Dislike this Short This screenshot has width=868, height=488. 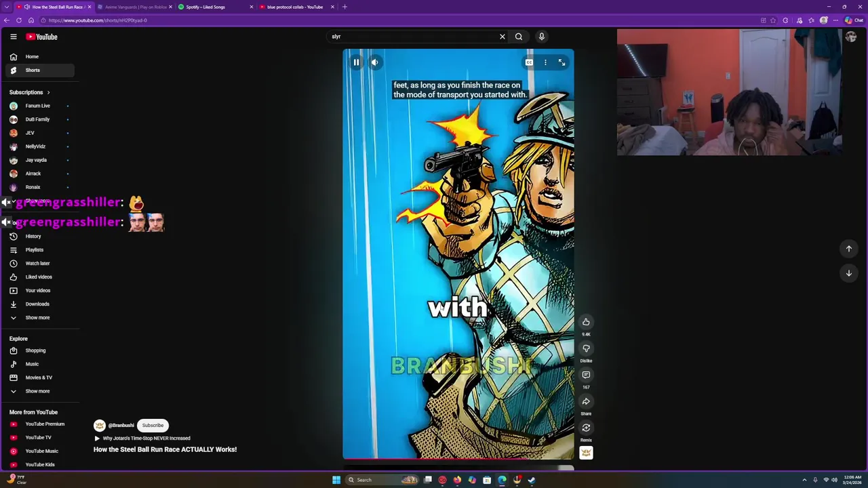tap(586, 348)
